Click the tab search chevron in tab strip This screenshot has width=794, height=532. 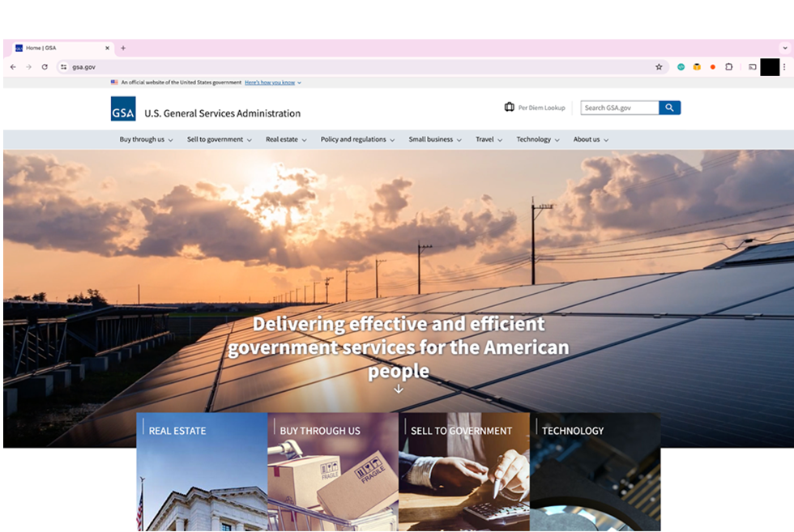point(785,48)
